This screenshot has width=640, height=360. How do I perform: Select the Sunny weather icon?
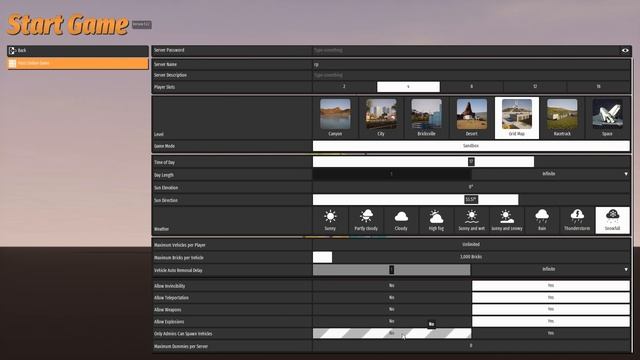click(x=330, y=220)
